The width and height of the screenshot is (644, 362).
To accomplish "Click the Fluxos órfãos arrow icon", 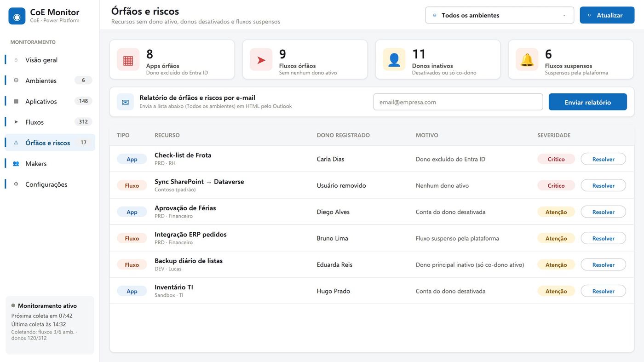I will point(261,60).
